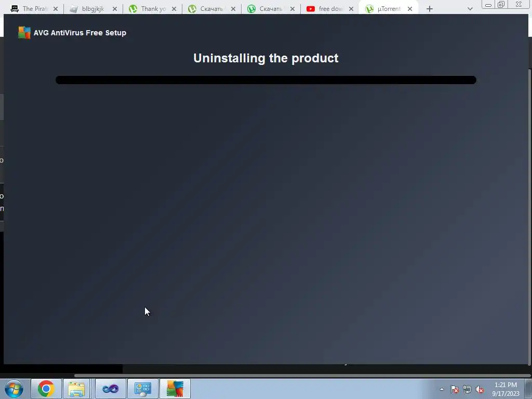Click the 'Uninstalling the product' heading
The width and height of the screenshot is (532, 399).
[265, 58]
